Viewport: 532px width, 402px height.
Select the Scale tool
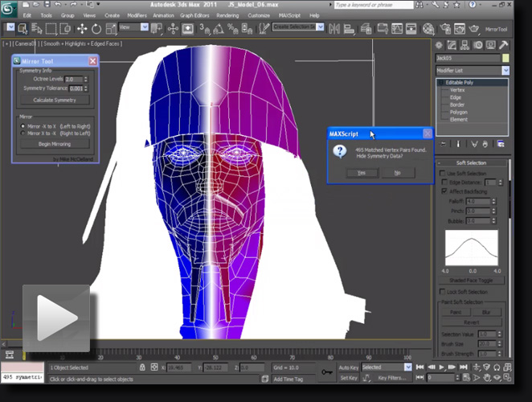(x=111, y=29)
